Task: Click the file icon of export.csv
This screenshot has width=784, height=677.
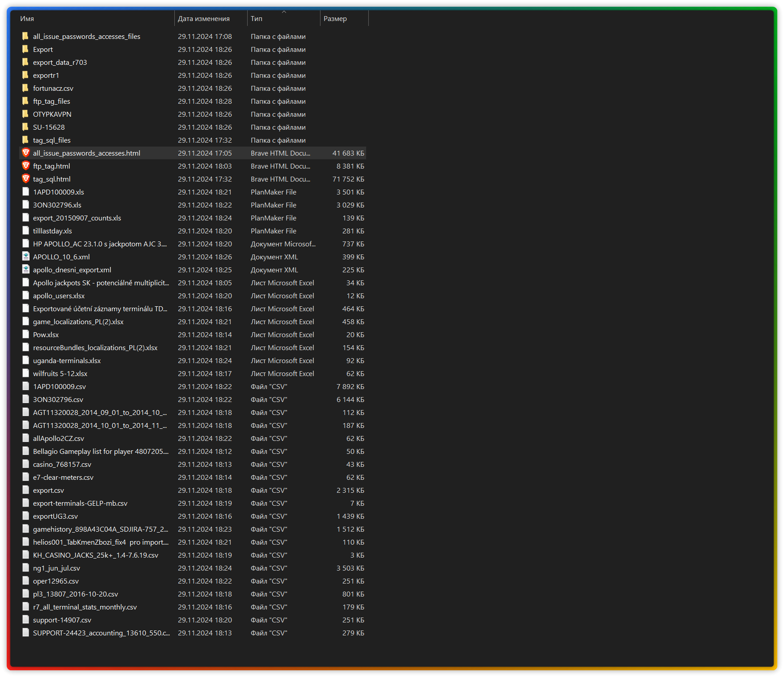Action: (26, 490)
